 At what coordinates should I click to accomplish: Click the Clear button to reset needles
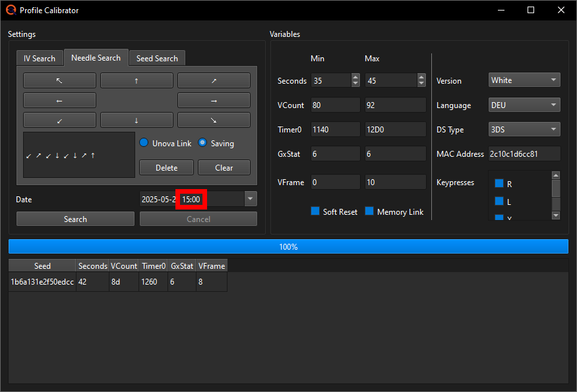[x=224, y=167]
